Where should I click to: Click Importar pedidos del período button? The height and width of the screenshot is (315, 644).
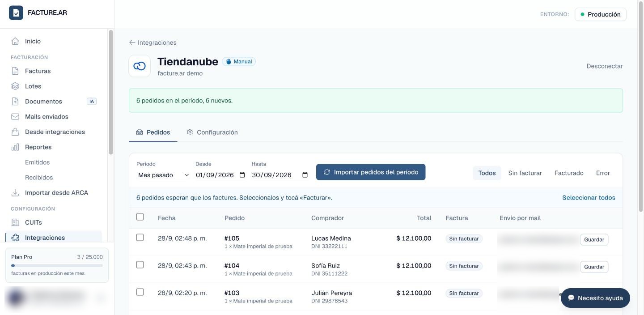(371, 172)
